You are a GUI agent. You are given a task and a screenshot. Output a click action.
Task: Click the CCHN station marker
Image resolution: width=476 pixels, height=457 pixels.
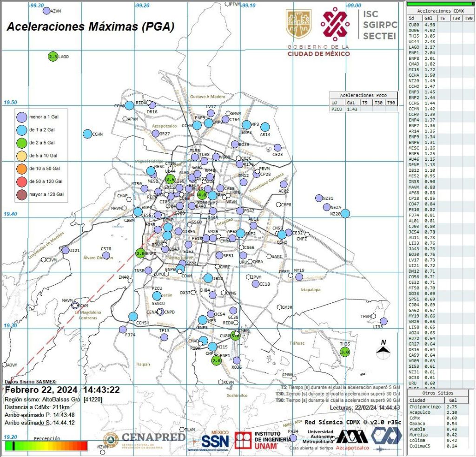87,134
